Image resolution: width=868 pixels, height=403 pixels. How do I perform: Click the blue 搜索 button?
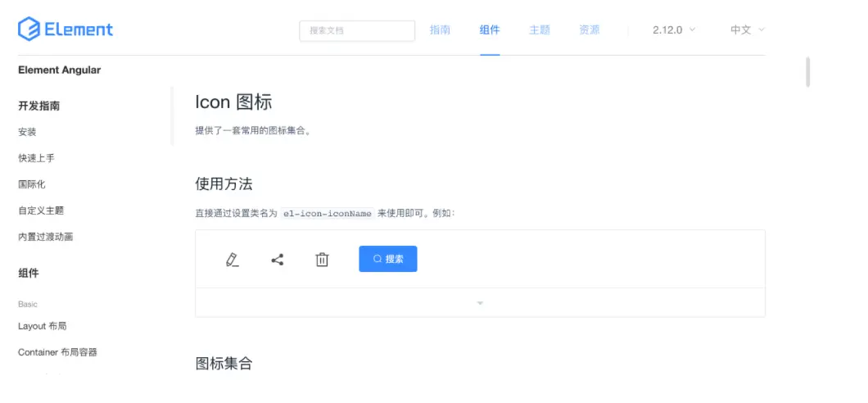pos(388,259)
